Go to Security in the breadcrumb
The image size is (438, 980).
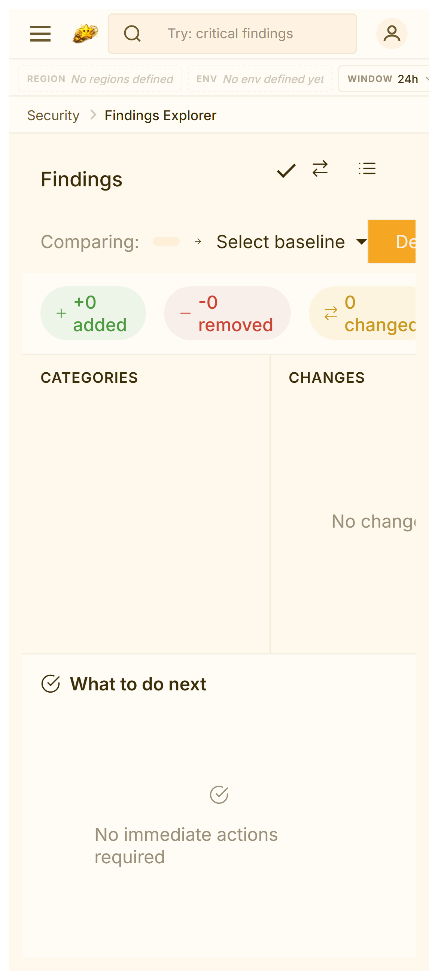[x=53, y=115]
